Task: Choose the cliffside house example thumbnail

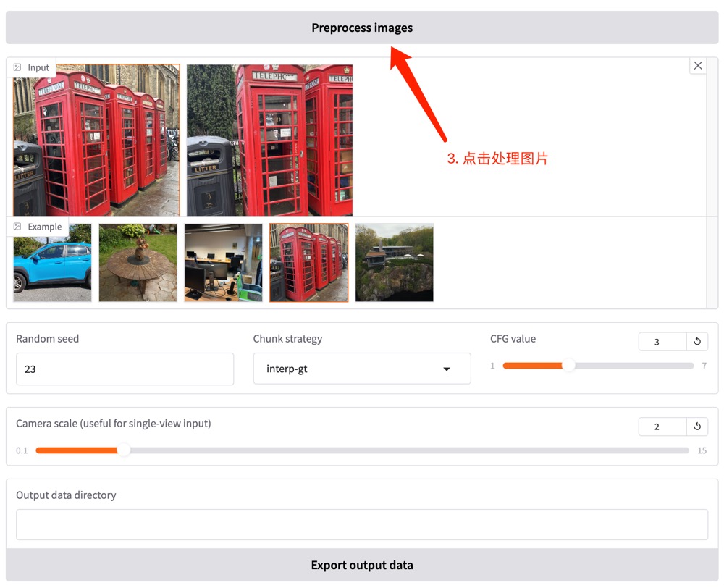Action: pyautogui.click(x=395, y=262)
